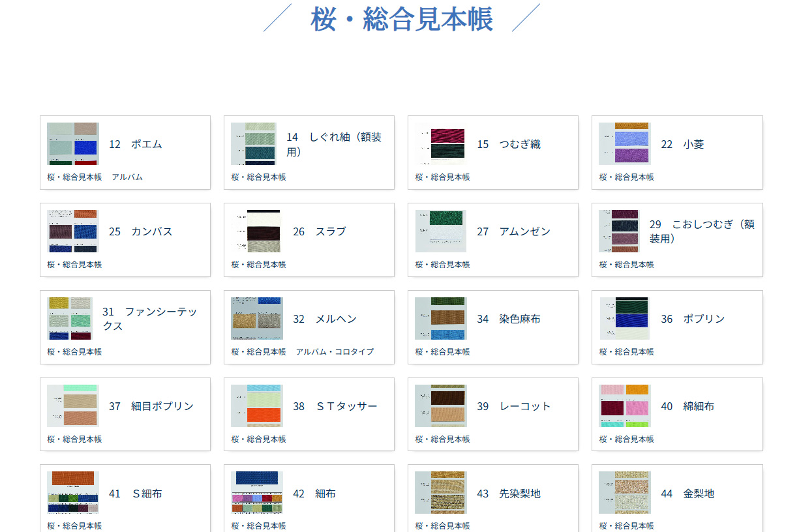Click the 40 綿細布 color swatch thumbnail
Viewport: 799px width, 532px height.
point(625,406)
